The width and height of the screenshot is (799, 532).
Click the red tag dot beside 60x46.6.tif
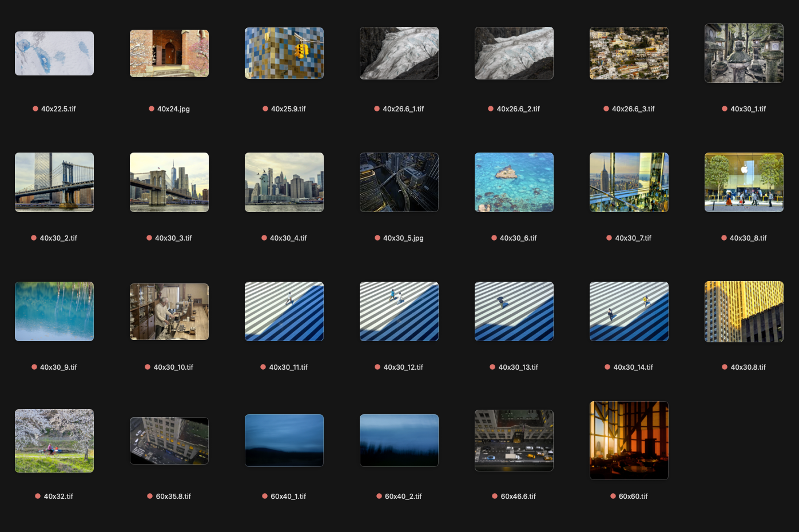pyautogui.click(x=495, y=496)
